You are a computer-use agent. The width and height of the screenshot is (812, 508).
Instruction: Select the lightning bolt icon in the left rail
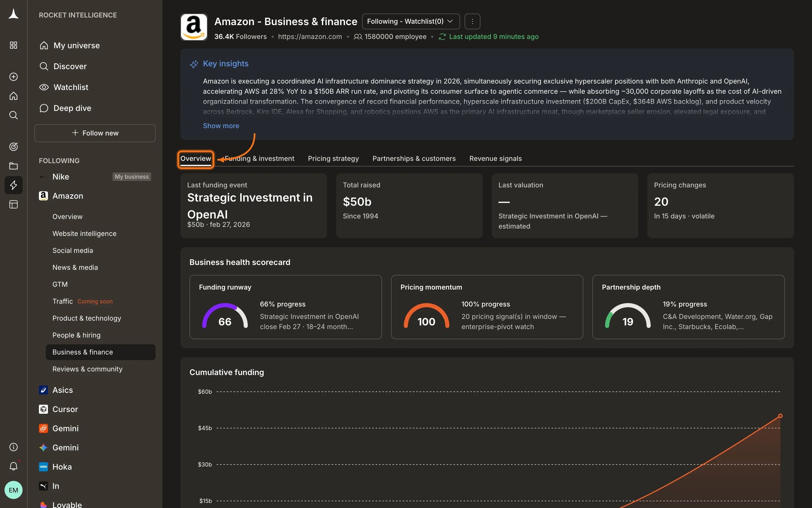coord(14,185)
